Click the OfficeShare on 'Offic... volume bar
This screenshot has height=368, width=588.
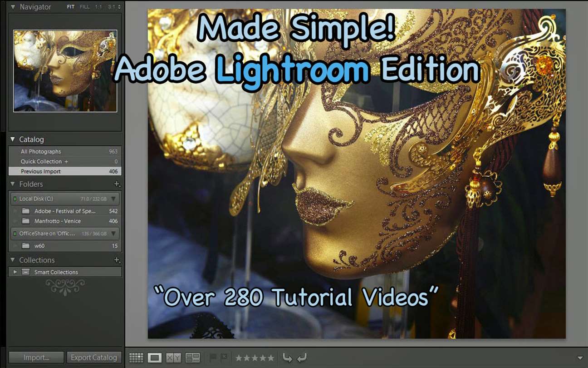click(65, 234)
